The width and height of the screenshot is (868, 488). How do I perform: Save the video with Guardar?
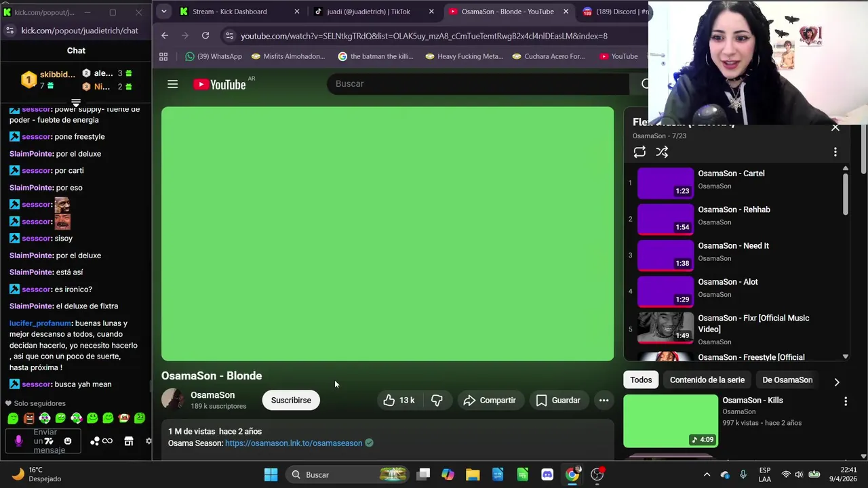coord(558,401)
